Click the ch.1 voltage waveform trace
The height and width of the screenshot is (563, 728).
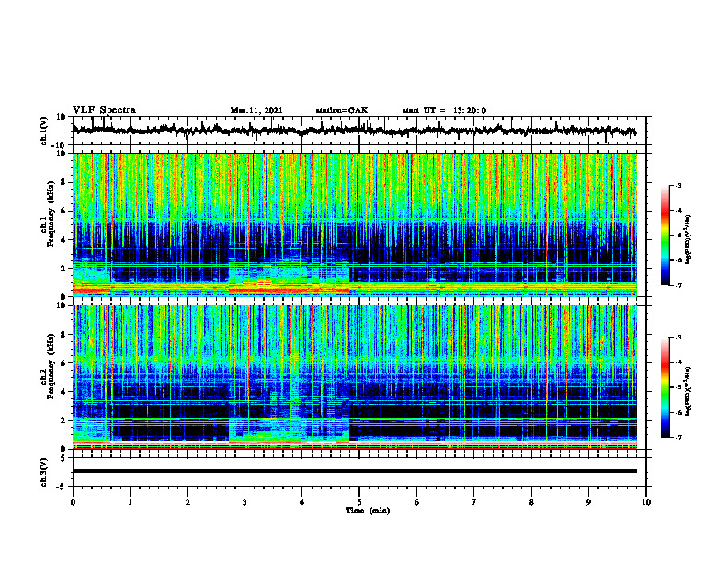[354, 131]
